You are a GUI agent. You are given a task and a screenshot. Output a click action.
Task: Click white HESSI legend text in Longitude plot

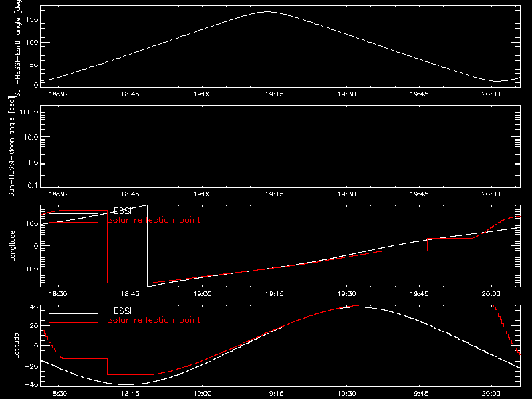coord(119,211)
